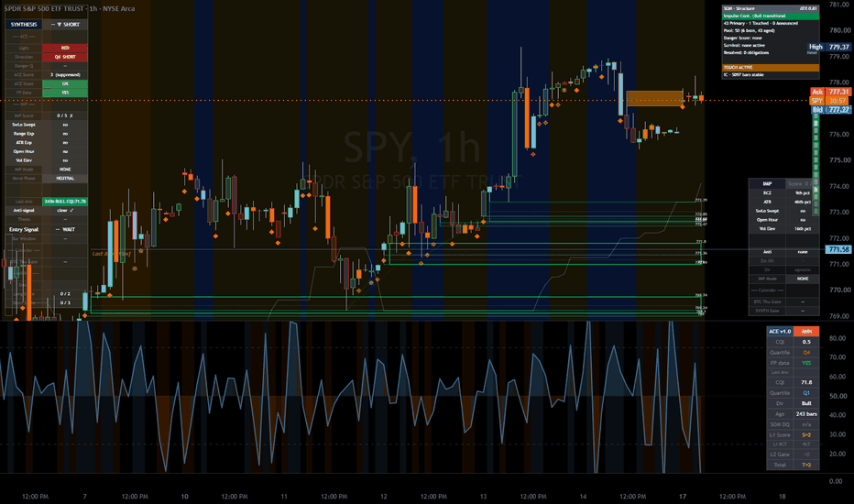The width and height of the screenshot is (854, 504).
Task: Click the orange ANN header cell
Action: pyautogui.click(x=806, y=332)
